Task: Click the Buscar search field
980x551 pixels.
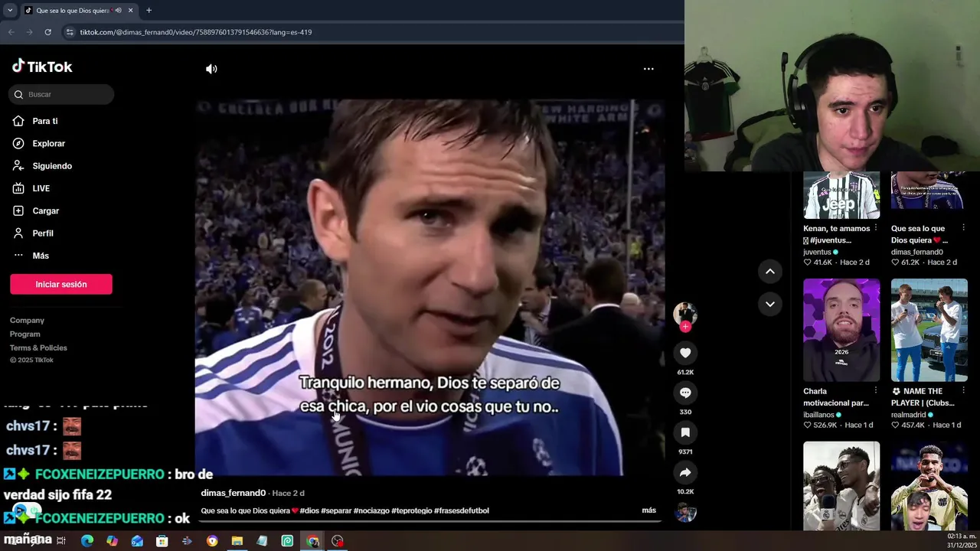Action: click(x=61, y=94)
